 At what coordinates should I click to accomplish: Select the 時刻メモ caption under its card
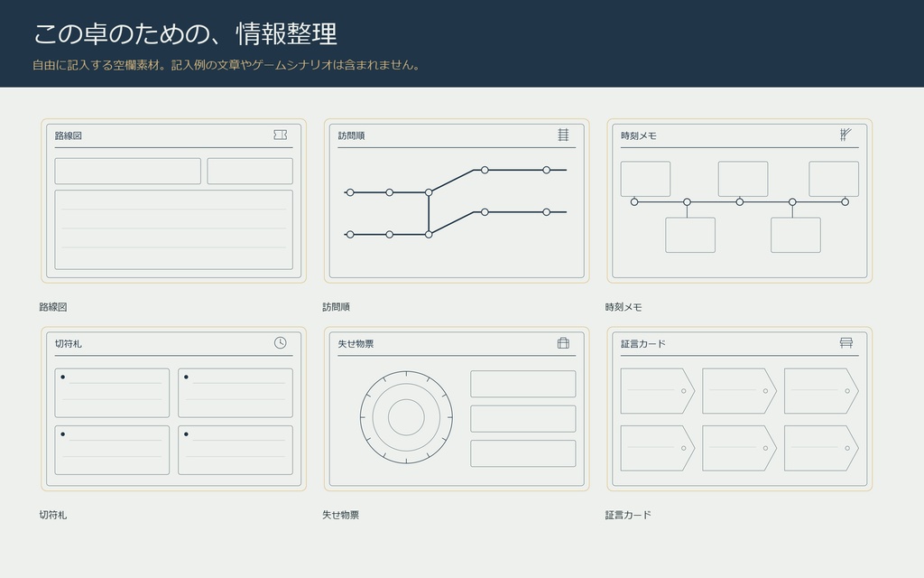[624, 307]
